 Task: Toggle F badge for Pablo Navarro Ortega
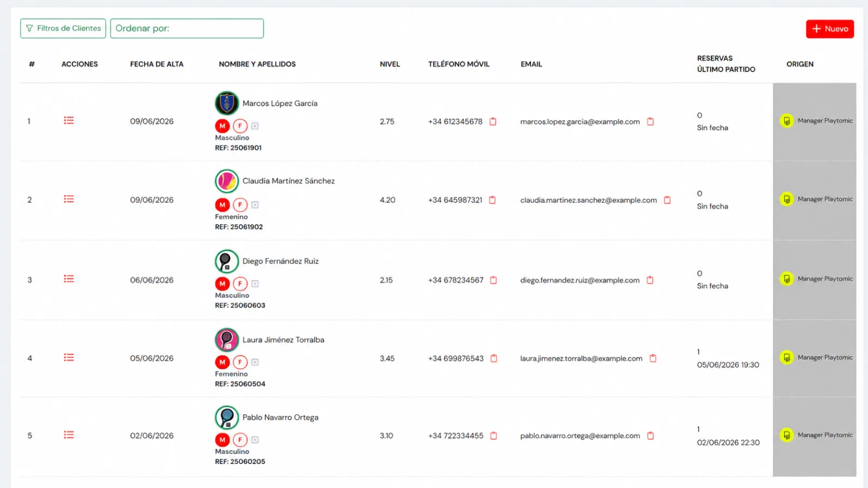pos(240,440)
